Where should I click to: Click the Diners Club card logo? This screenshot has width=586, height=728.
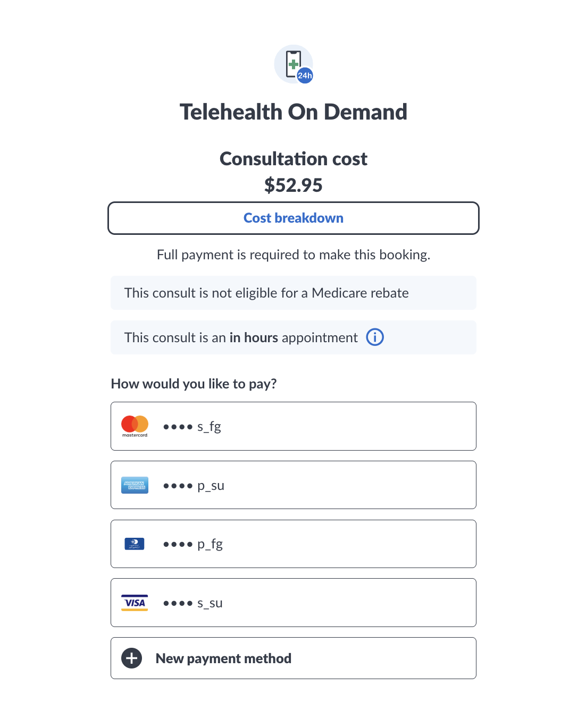(135, 544)
